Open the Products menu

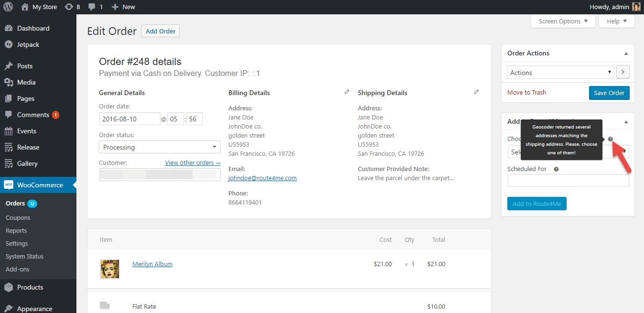point(30,287)
